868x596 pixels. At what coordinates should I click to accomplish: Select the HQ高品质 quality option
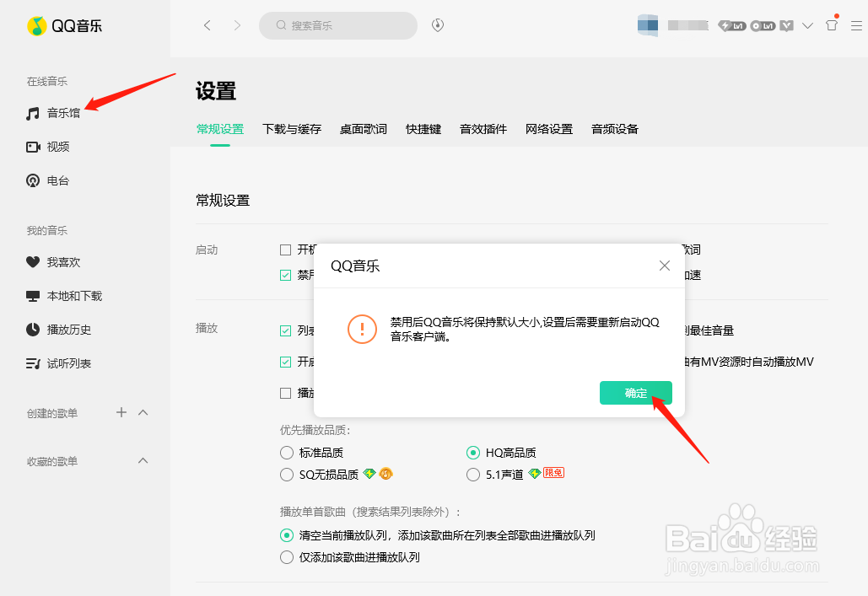point(472,452)
